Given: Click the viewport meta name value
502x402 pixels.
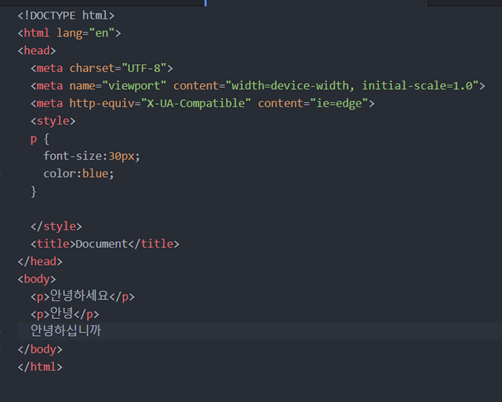Looking at the screenshot, I should pyautogui.click(x=134, y=86).
